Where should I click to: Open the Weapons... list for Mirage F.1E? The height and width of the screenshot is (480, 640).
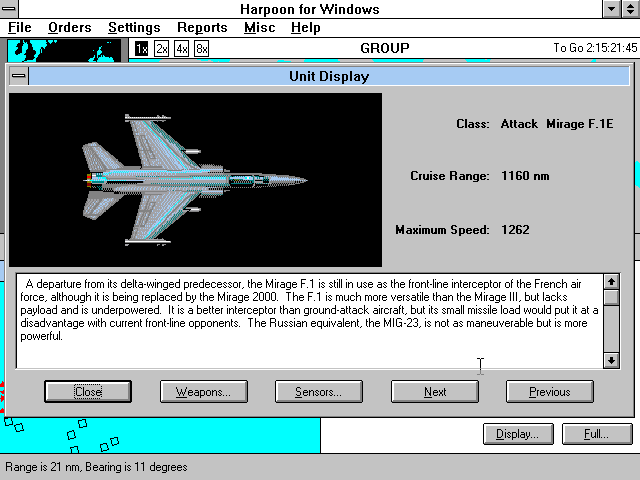point(204,392)
